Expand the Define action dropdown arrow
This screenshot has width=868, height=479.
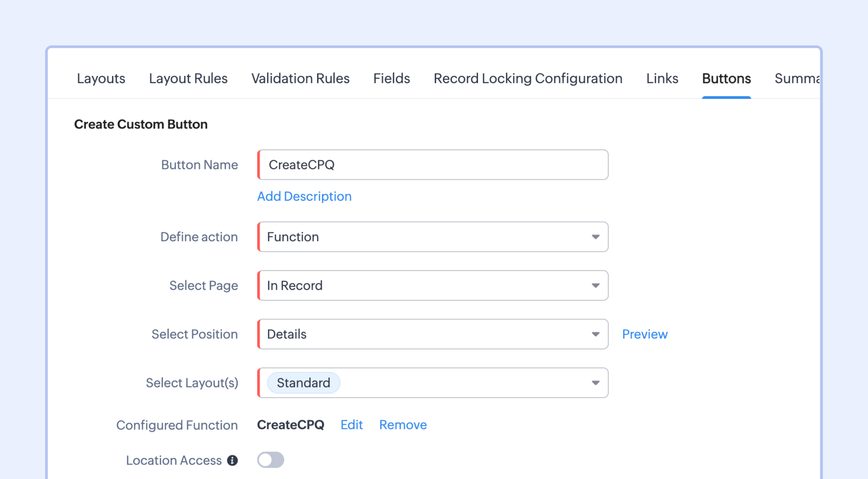pyautogui.click(x=595, y=237)
